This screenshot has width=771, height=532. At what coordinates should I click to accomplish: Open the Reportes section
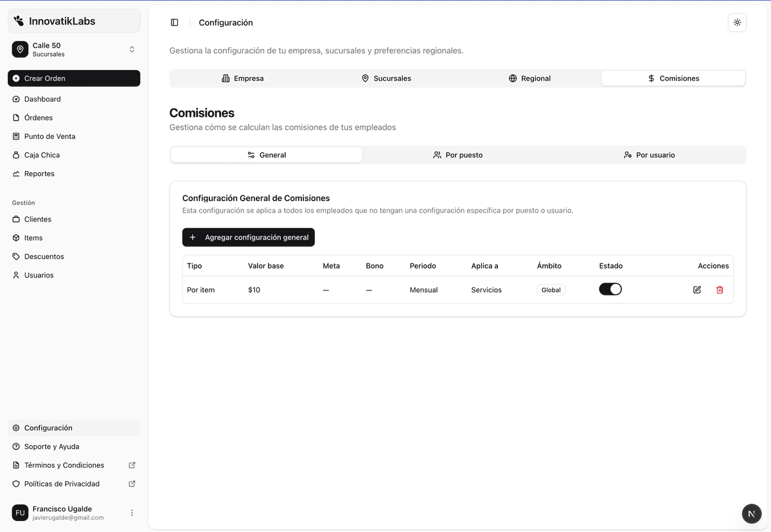tap(39, 173)
